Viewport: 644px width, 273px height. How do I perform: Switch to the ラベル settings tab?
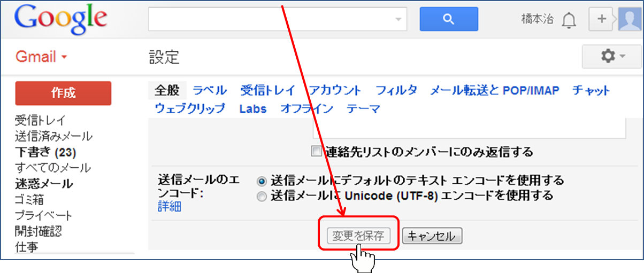pos(210,90)
